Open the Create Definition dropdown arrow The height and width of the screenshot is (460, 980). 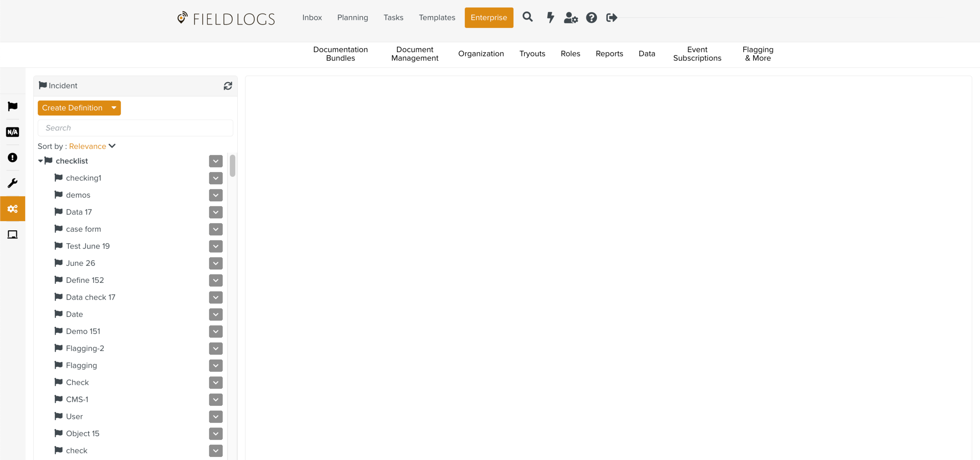114,108
